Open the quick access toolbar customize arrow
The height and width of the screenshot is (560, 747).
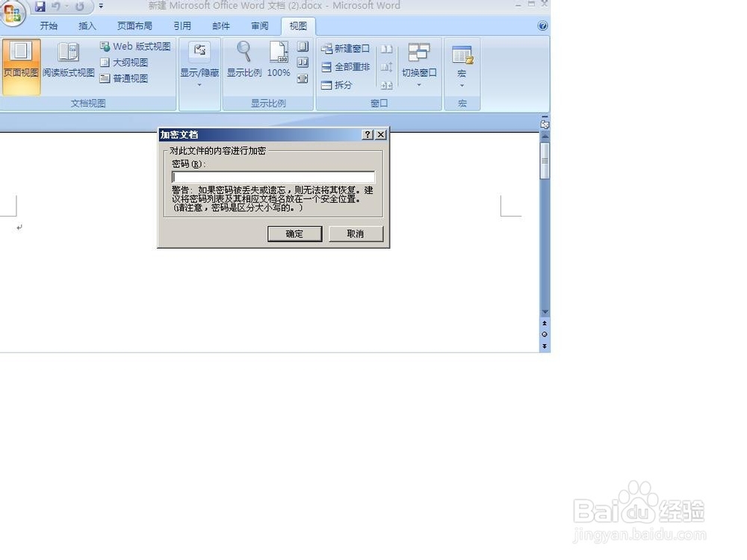coord(101,6)
